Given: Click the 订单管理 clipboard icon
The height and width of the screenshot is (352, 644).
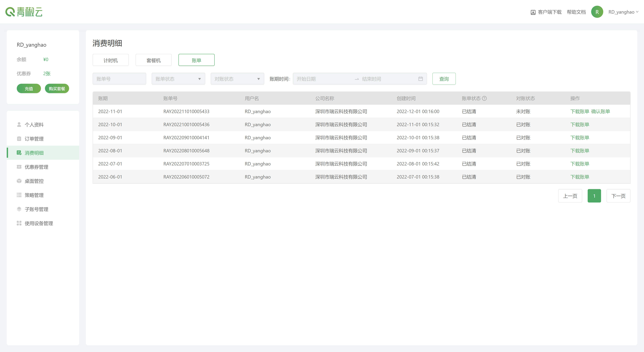Looking at the screenshot, I should point(19,139).
